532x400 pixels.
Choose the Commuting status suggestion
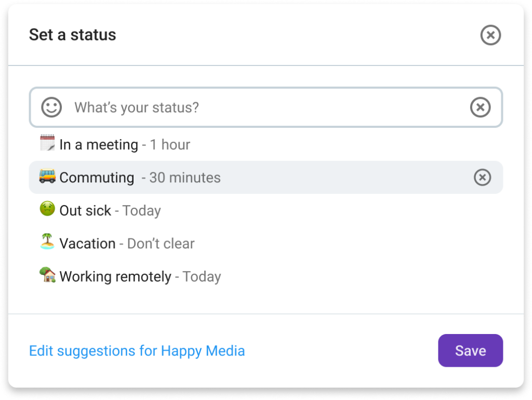(97, 178)
